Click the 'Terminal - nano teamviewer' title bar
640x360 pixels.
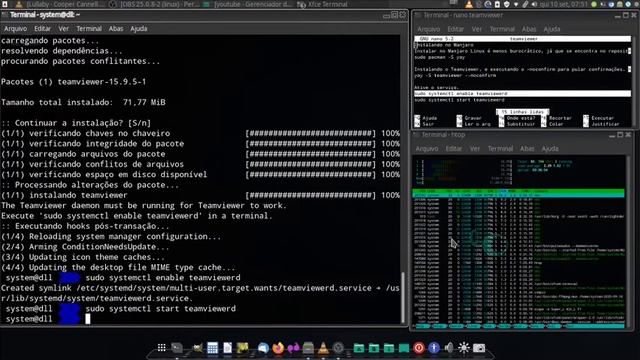coord(524,15)
